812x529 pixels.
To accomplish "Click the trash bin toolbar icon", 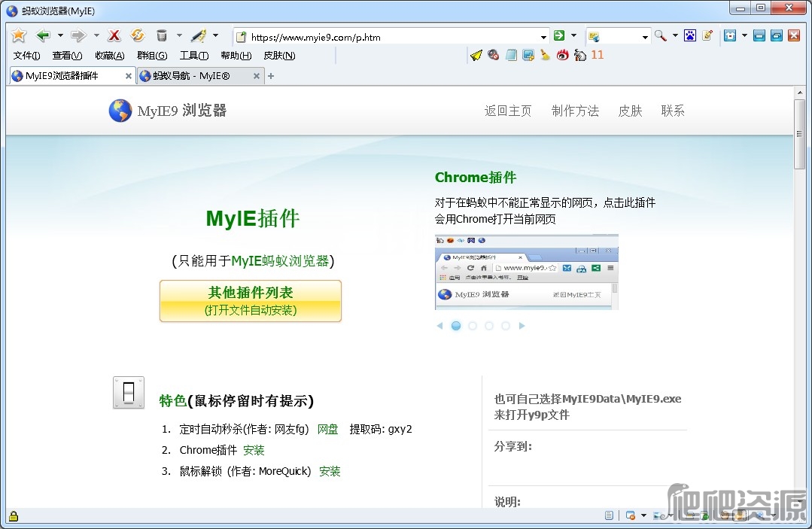I will click(x=162, y=35).
